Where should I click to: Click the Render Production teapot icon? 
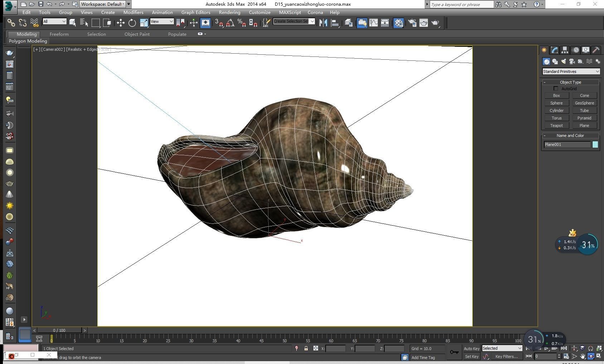pos(435,23)
